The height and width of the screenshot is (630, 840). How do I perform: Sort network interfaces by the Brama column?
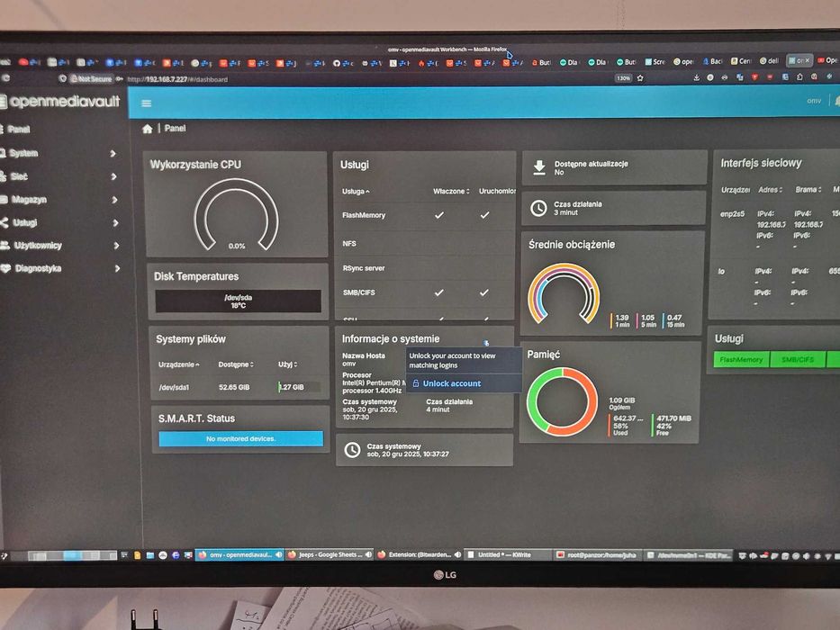pos(808,190)
